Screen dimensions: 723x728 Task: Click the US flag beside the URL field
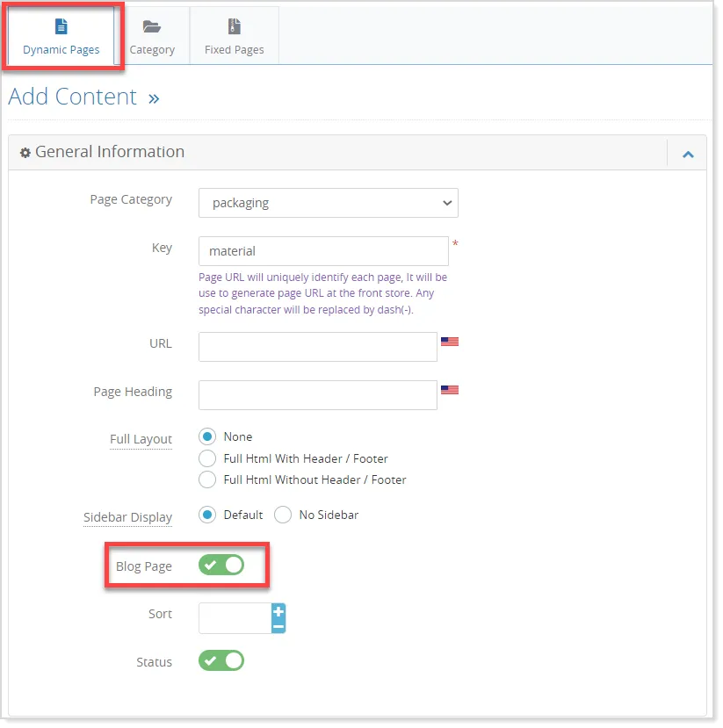(x=449, y=342)
